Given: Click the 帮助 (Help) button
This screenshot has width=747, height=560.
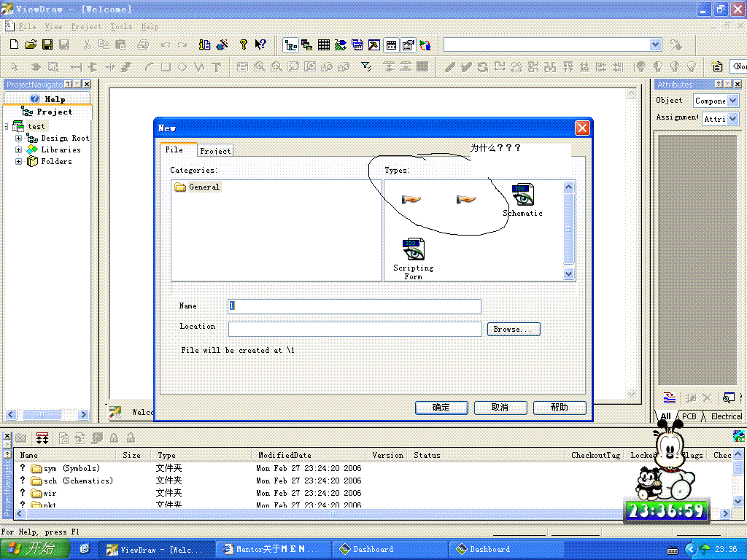Looking at the screenshot, I should [560, 408].
